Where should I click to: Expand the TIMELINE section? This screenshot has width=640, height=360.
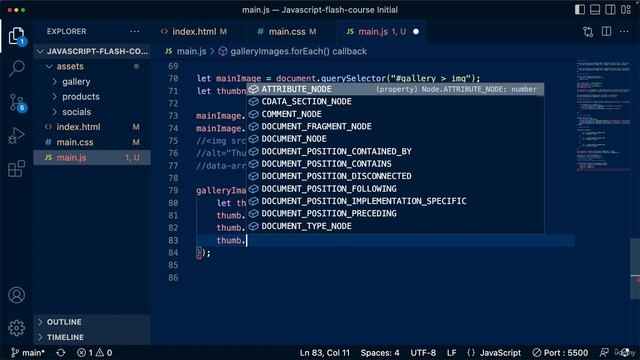pyautogui.click(x=92, y=337)
